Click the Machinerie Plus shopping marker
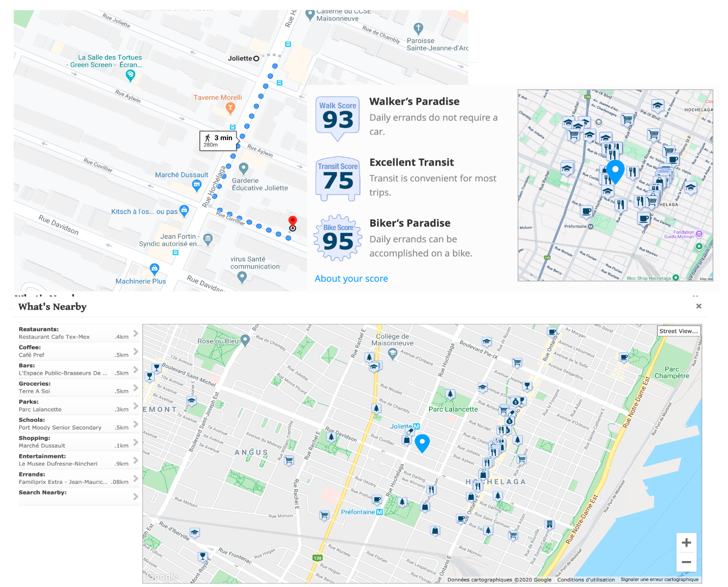 point(155,269)
